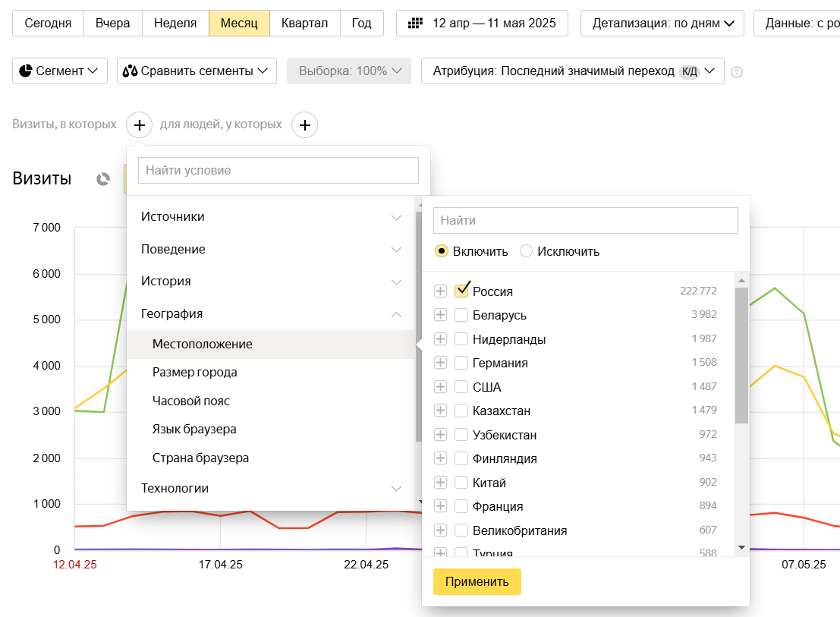The height and width of the screenshot is (617, 840).
Task: Click the country list vertical scrollbar
Action: point(741,357)
